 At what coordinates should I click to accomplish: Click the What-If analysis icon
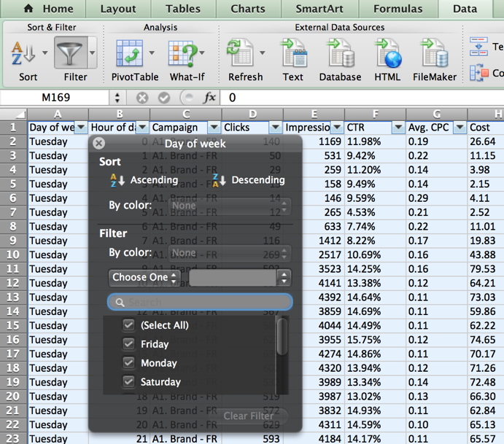coord(182,54)
